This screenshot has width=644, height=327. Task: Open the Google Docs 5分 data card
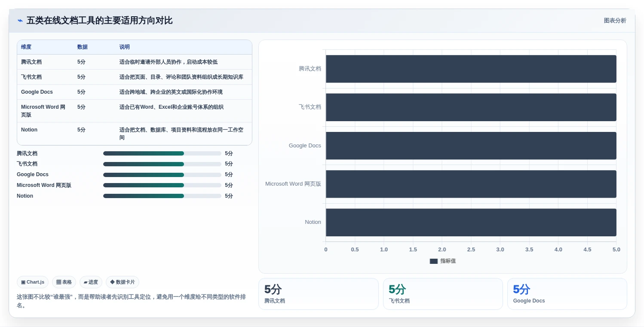pyautogui.click(x=567, y=294)
